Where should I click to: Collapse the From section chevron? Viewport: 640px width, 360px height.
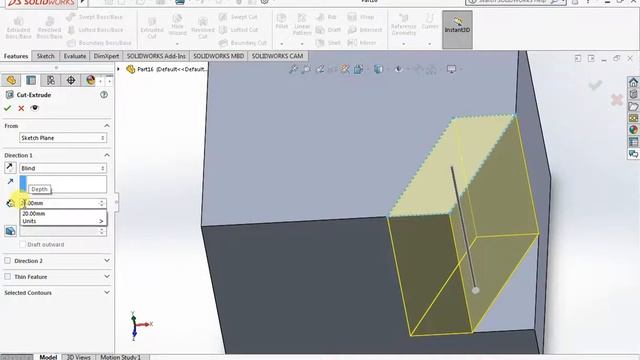tap(107, 126)
